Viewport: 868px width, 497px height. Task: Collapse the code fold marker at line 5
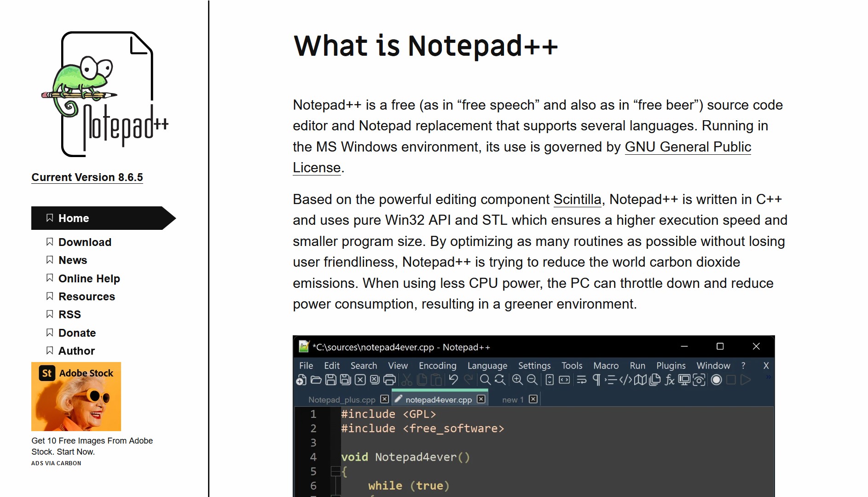[336, 471]
